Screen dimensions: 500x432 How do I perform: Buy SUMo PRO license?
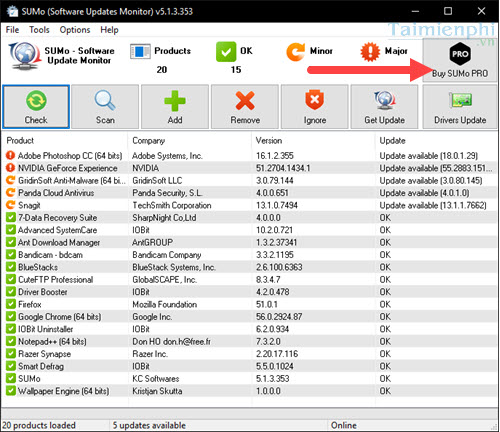point(460,60)
